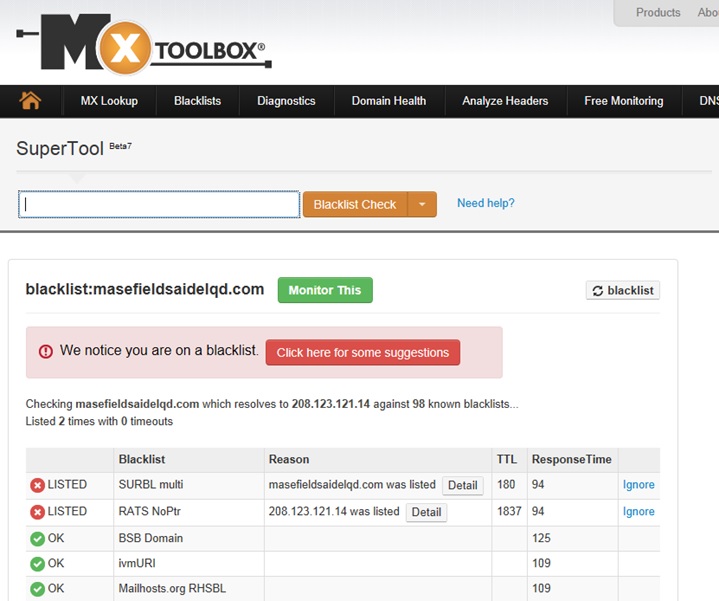The image size is (719, 601).
Task: Go to the home page via house icon
Action: click(30, 100)
